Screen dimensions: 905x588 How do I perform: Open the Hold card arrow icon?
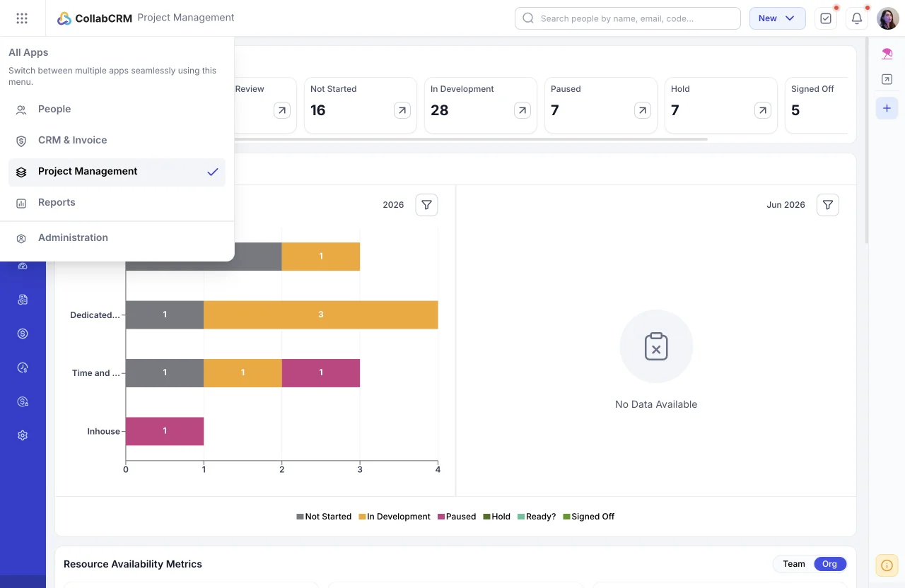(x=763, y=110)
